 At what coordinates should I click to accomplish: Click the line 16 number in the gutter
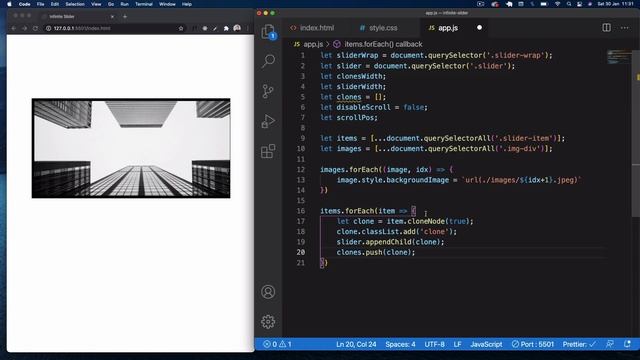[x=301, y=211]
